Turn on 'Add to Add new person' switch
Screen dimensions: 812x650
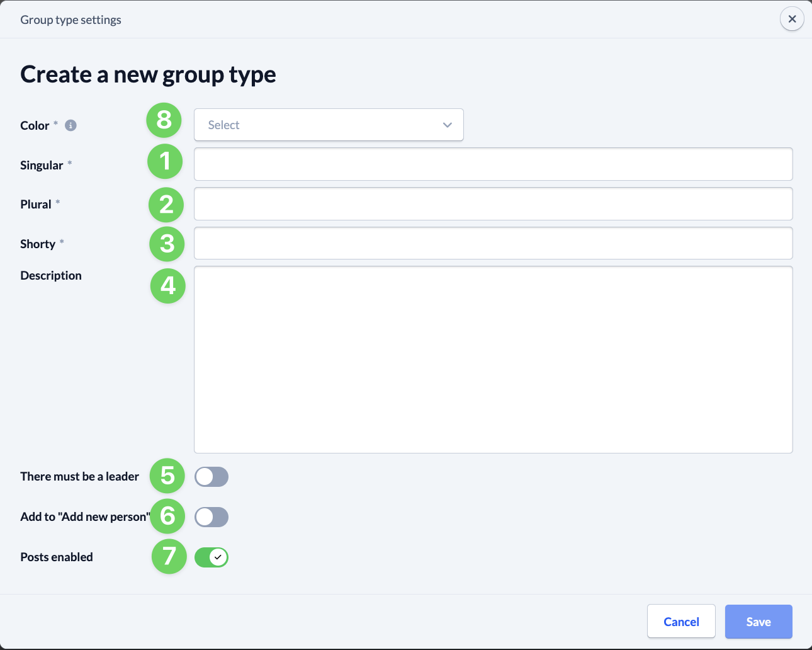211,517
